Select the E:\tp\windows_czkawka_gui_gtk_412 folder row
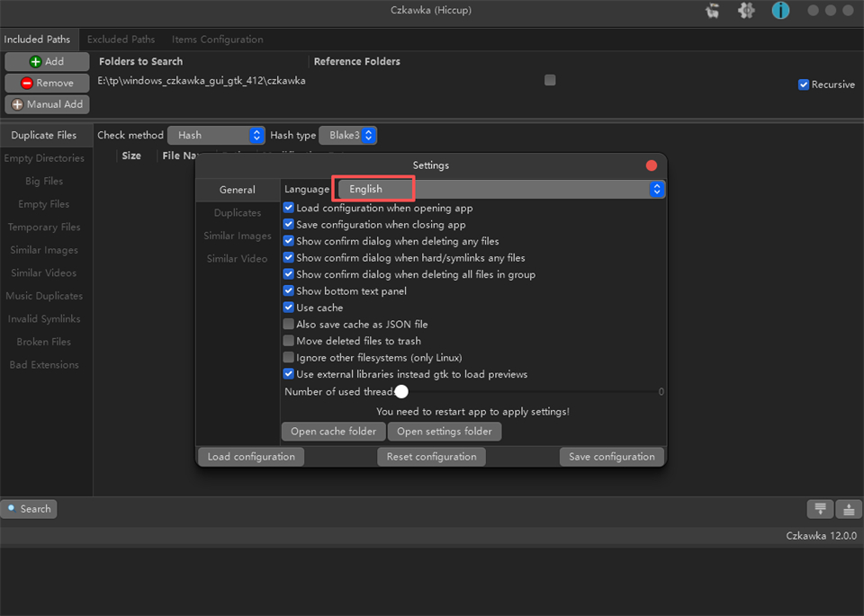Viewport: 864px width, 616px height. click(x=202, y=81)
